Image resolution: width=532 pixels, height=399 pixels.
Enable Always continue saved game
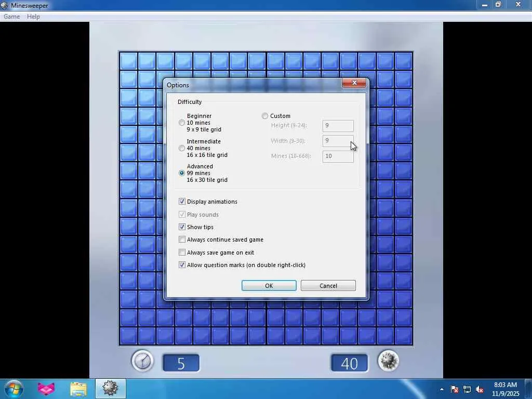point(182,240)
